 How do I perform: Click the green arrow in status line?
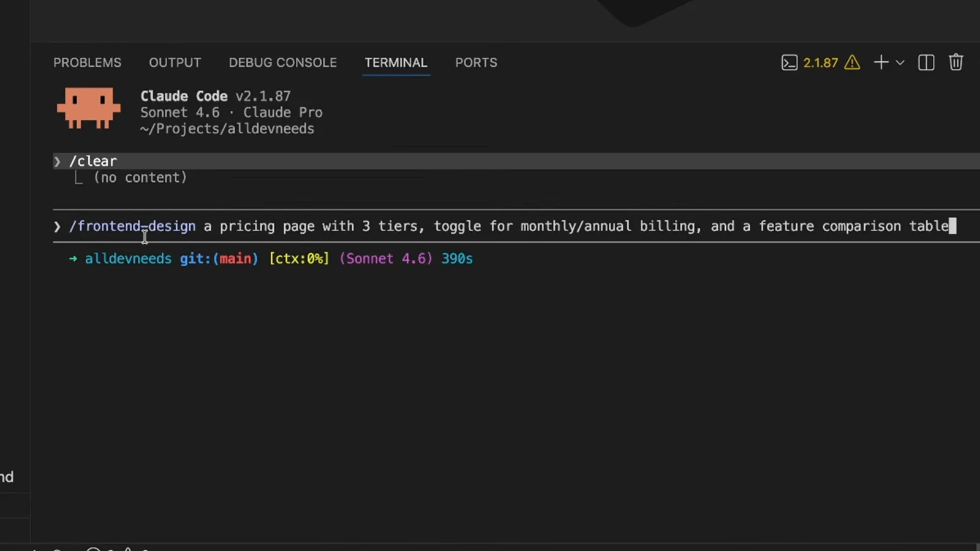coord(73,259)
